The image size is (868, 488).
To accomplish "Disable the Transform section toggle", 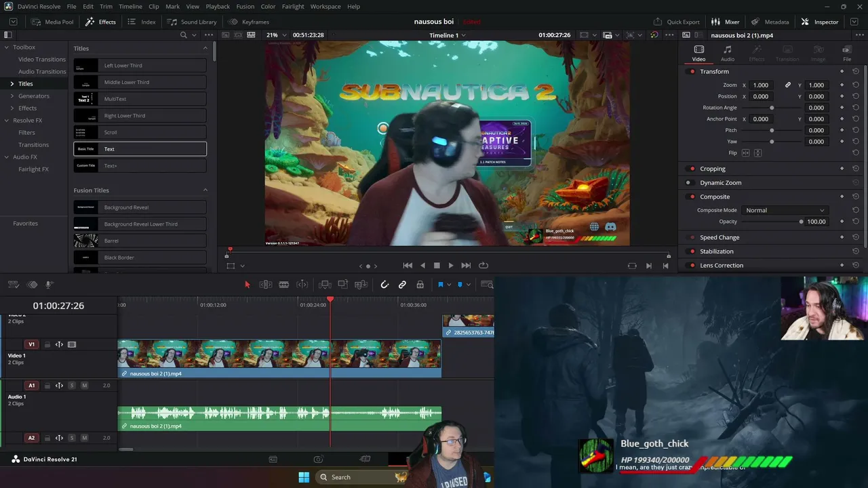I will (x=692, y=71).
